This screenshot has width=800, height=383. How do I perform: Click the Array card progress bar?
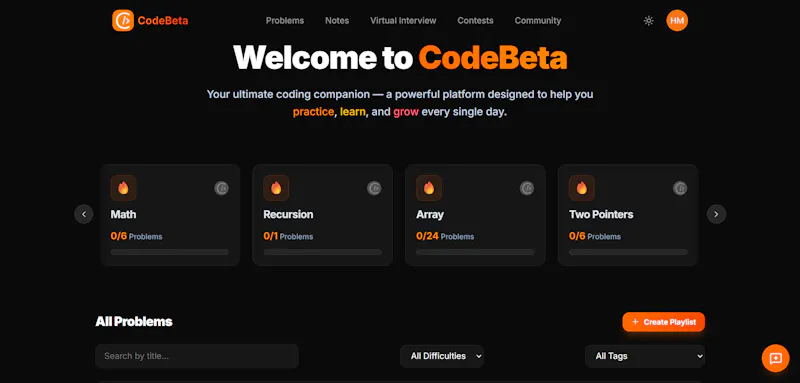coord(476,252)
